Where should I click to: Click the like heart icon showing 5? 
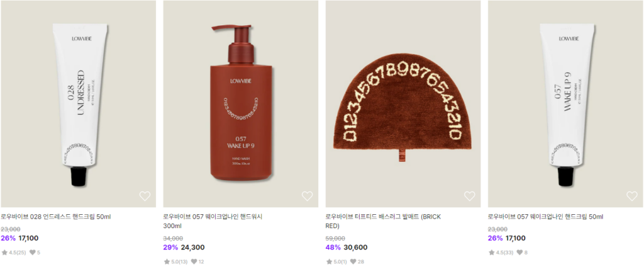[33, 253]
